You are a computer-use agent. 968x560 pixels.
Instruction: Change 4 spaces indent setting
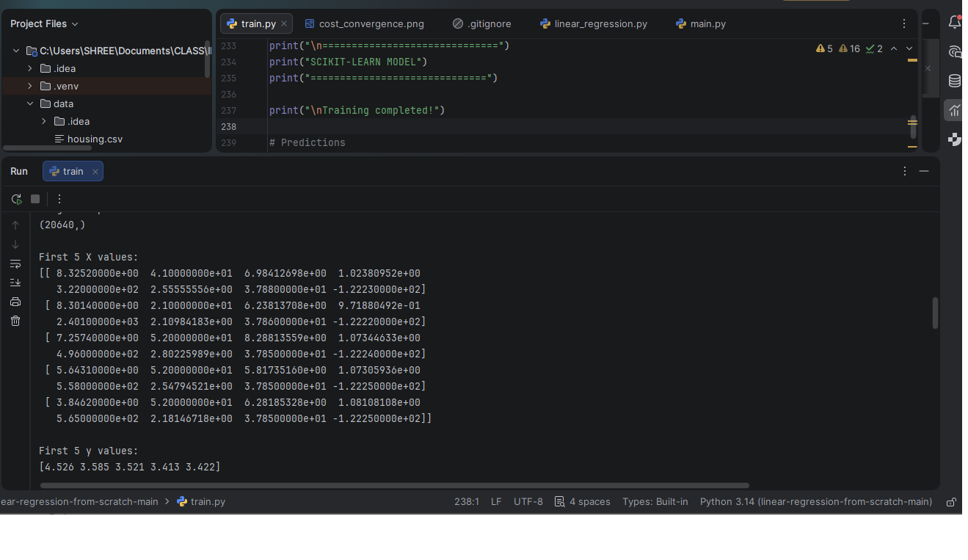point(583,502)
